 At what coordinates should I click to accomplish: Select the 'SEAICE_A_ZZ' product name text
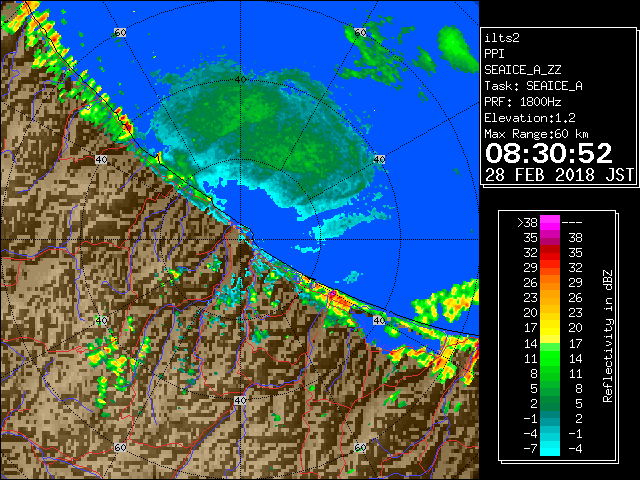pyautogui.click(x=522, y=70)
